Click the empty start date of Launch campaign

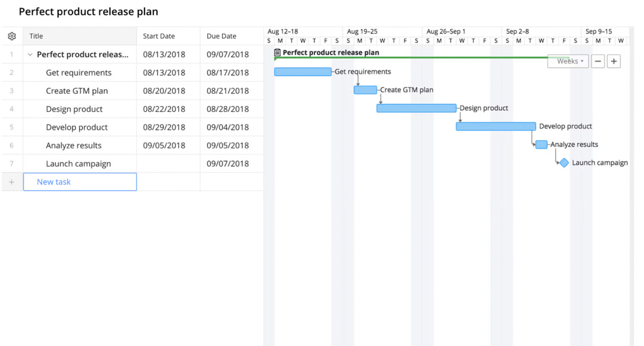point(168,164)
